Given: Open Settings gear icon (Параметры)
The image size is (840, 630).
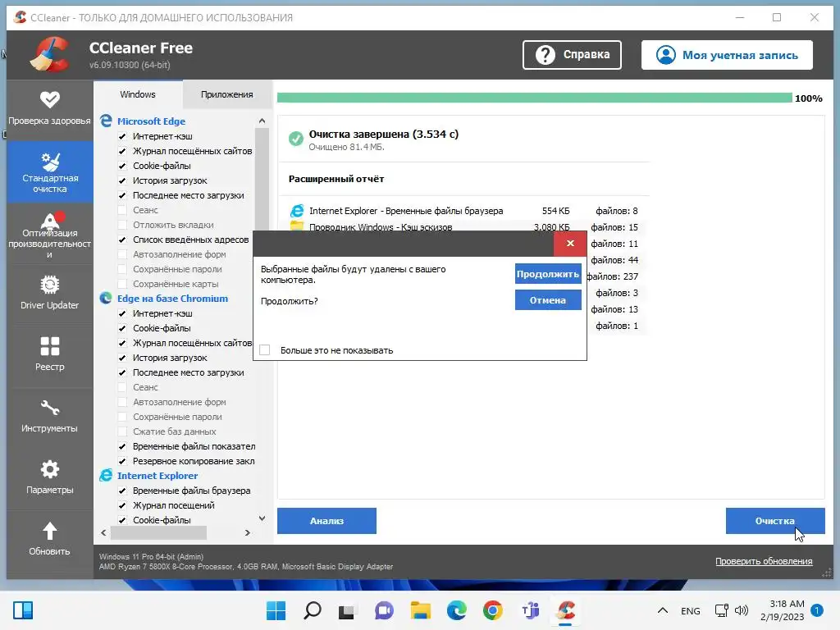Looking at the screenshot, I should [50, 469].
